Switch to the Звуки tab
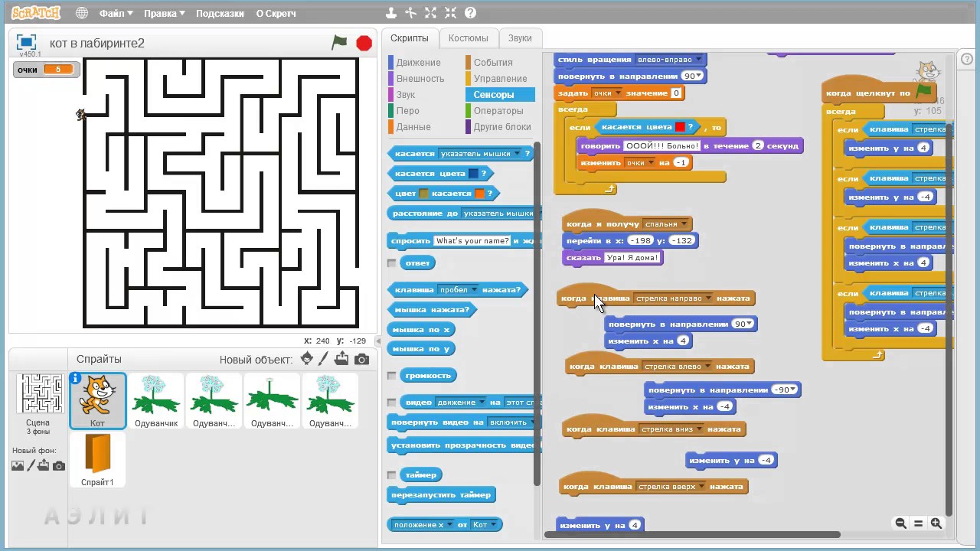 [520, 38]
